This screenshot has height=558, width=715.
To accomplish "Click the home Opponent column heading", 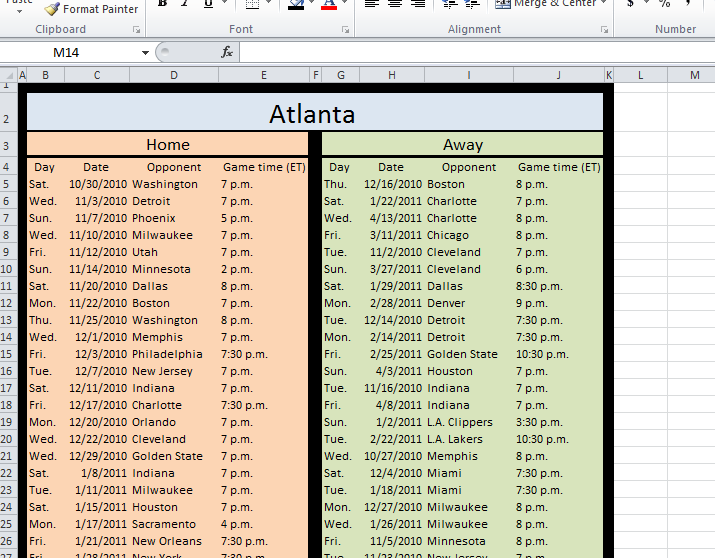I will tap(174, 167).
